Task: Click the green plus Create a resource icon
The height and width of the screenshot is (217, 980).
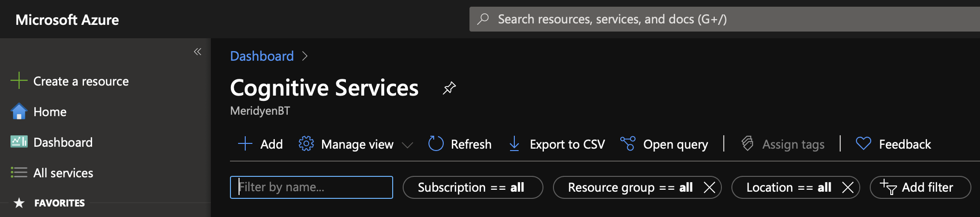Action: tap(19, 81)
